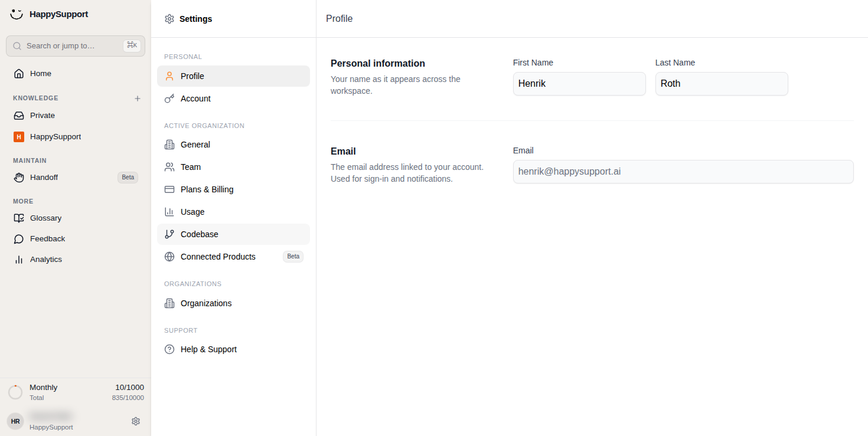Click the Profile page title

pos(339,19)
